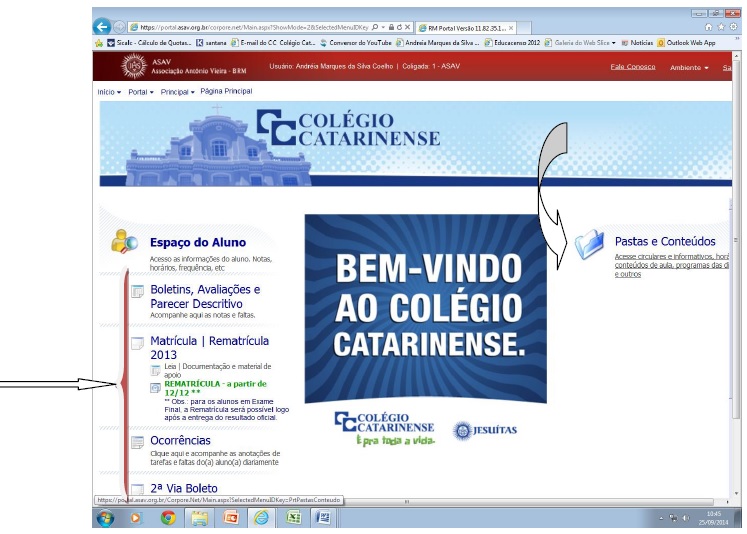Open the santana bookmark
The height and width of the screenshot is (534, 747).
pyautogui.click(x=211, y=43)
